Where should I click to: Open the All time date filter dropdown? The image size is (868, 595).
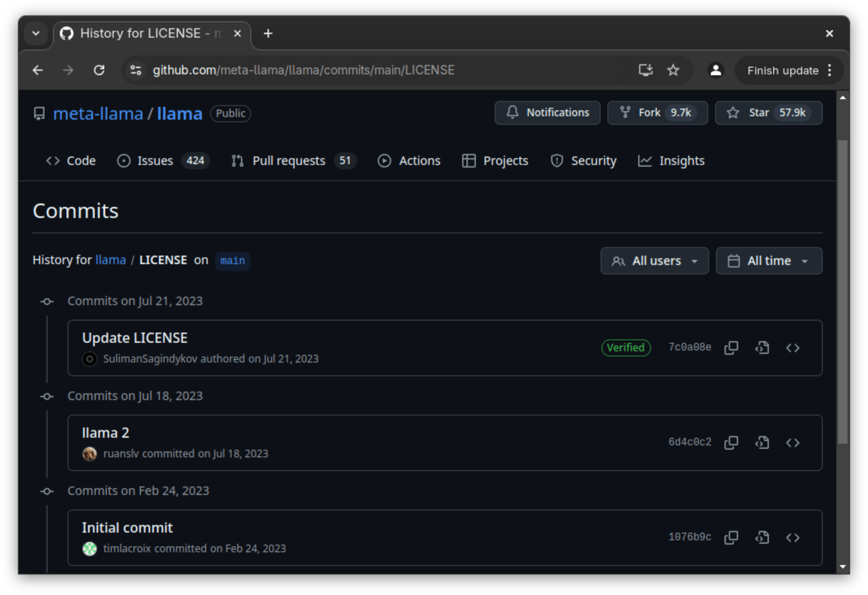pos(769,261)
